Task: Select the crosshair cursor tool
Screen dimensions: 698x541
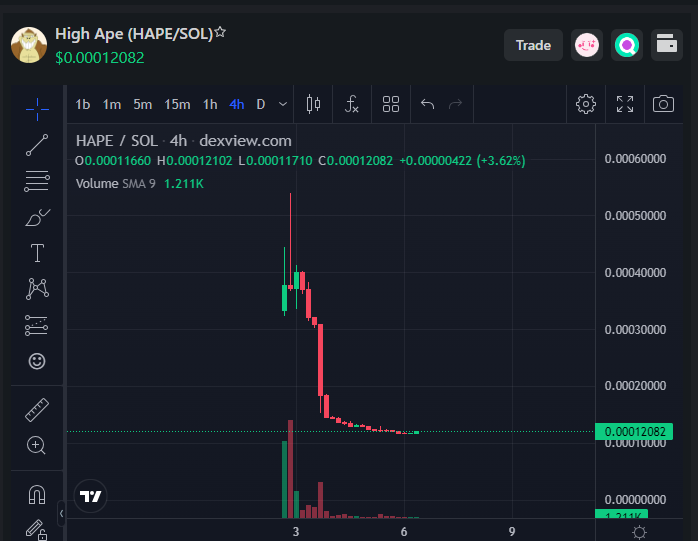Action: (37, 109)
